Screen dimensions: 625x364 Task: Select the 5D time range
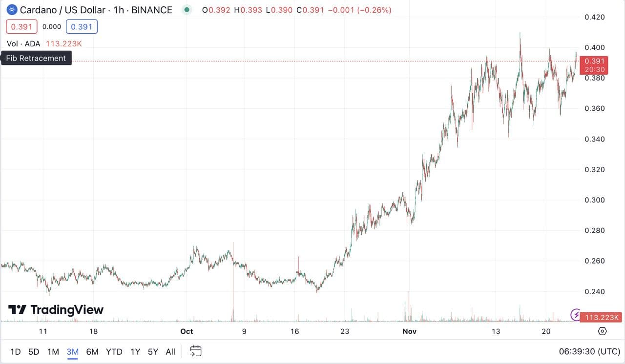[34, 351]
